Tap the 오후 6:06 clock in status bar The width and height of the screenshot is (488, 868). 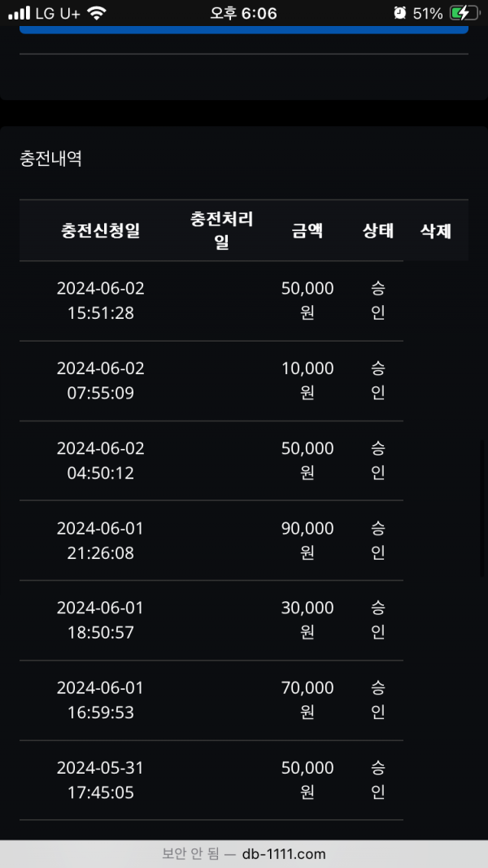pyautogui.click(x=243, y=13)
